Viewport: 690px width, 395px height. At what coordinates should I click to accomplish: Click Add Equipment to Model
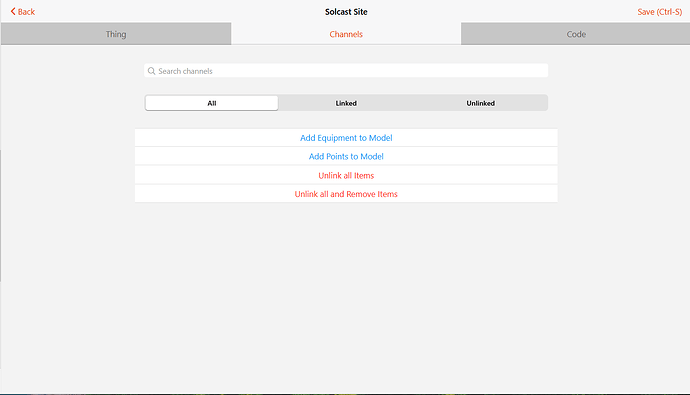[x=346, y=138]
